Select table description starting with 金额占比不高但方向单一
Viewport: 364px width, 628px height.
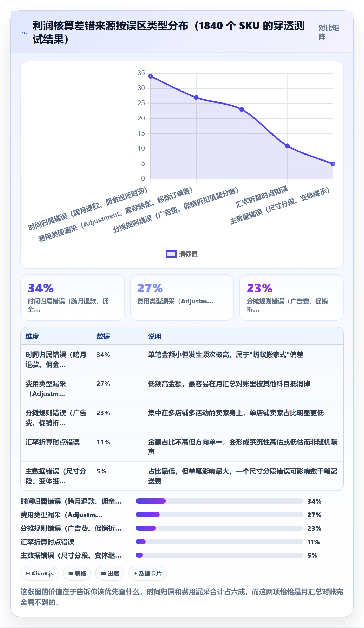tap(243, 447)
